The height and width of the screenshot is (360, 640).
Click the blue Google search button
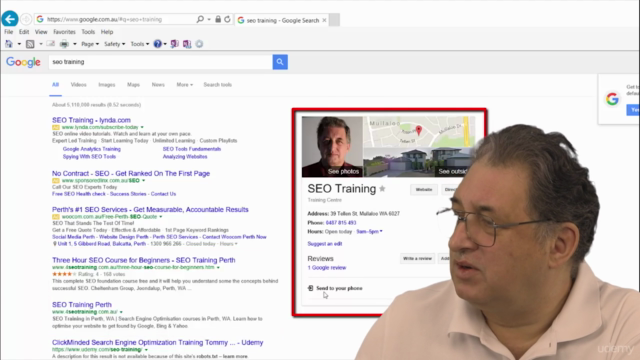coord(280,62)
